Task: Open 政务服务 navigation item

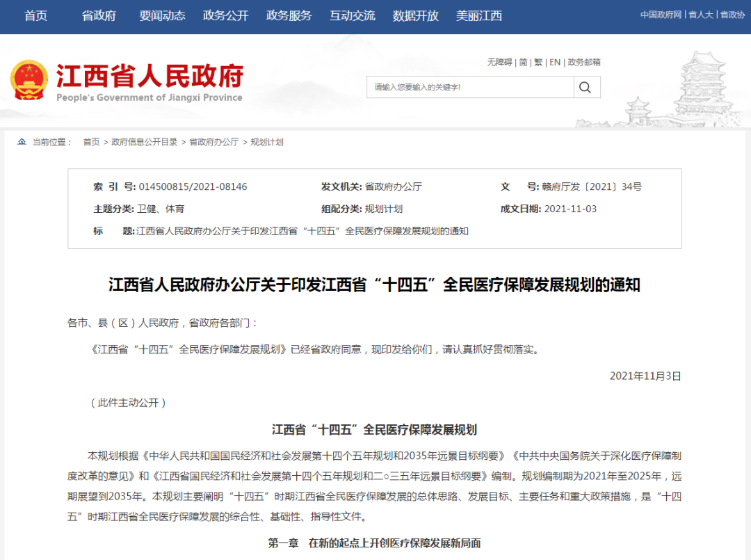Action: point(289,16)
